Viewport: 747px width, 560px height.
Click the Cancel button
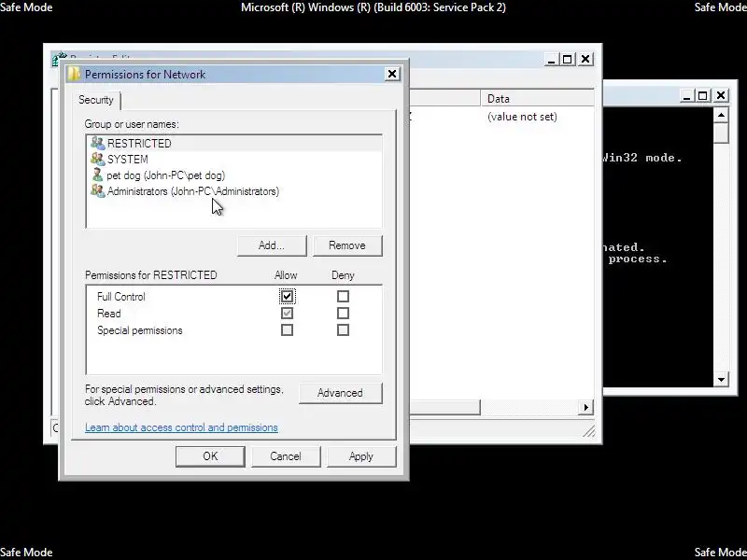pos(286,456)
